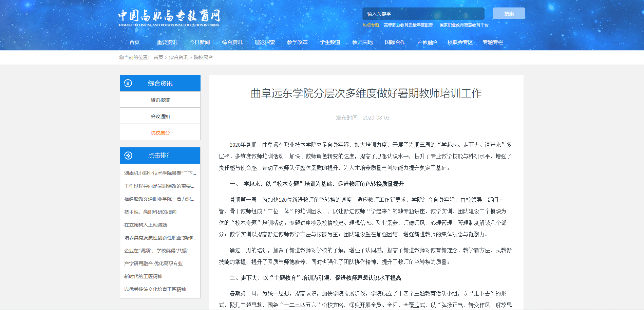Open hot topic 高等职业教育质量年度报告
Screen dimensions: 644x310
click(x=408, y=25)
